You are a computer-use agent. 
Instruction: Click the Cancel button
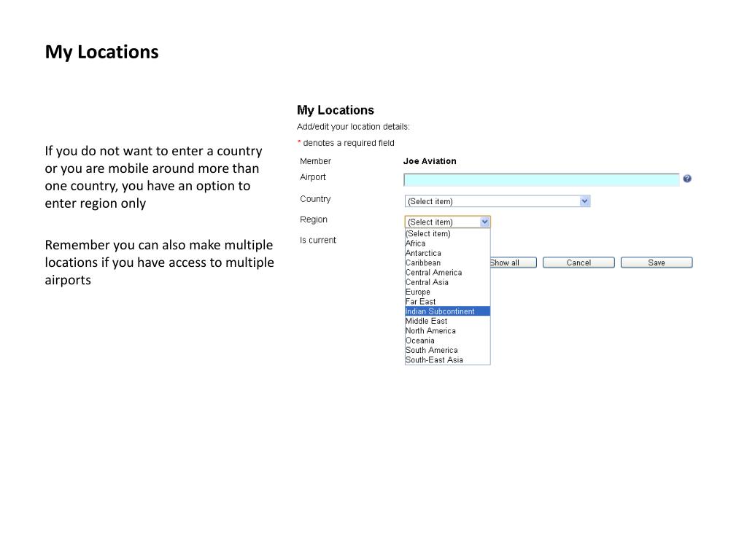pos(578,262)
